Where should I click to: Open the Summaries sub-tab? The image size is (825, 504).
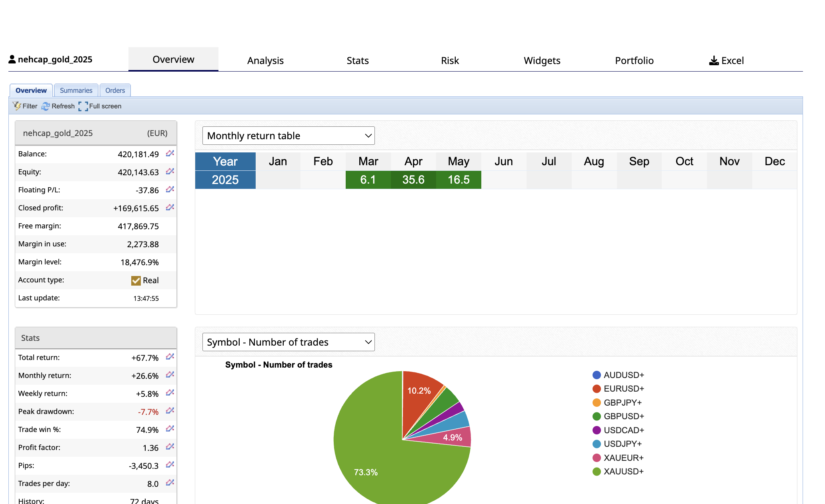[x=76, y=90]
